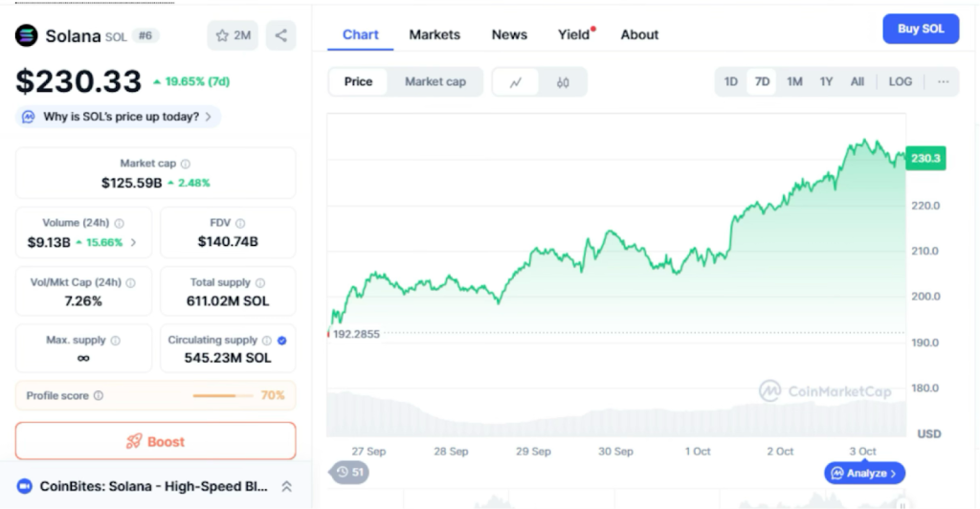This screenshot has height=509, width=980.
Task: Click the Profile score info icon
Action: coord(99,395)
